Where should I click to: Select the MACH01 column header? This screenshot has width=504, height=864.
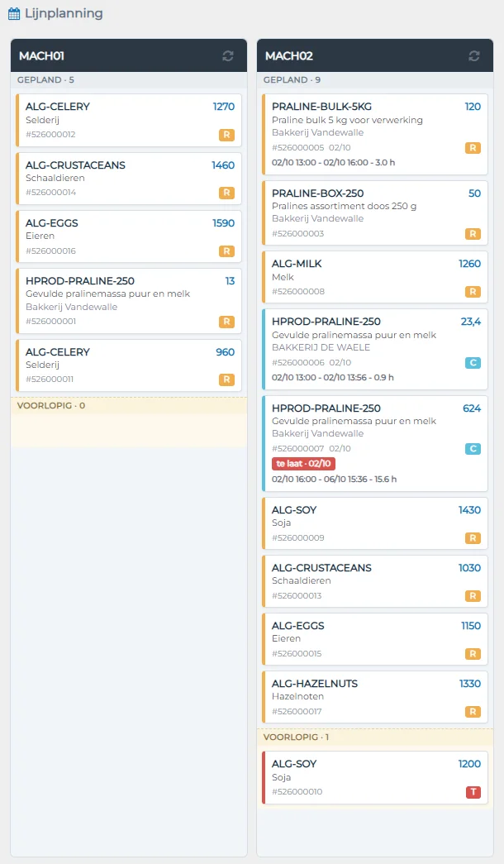[x=129, y=55]
